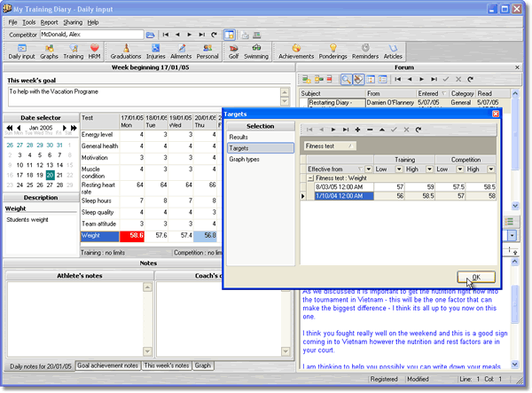Click OK in the Targets dialog

[x=475, y=277]
